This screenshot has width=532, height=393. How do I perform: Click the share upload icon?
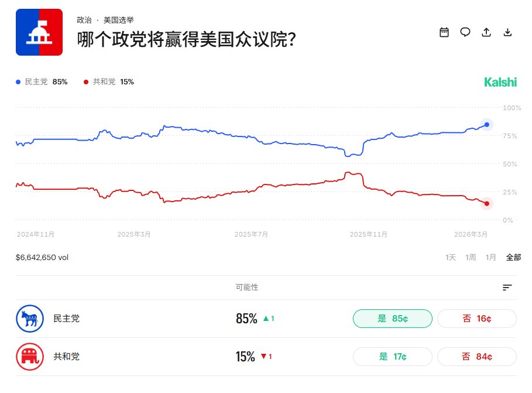[x=486, y=32]
